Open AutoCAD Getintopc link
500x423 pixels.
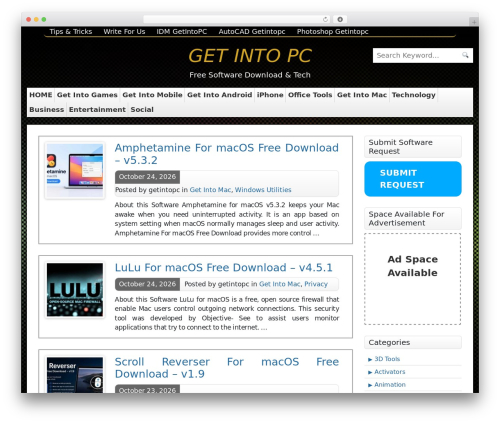(252, 31)
